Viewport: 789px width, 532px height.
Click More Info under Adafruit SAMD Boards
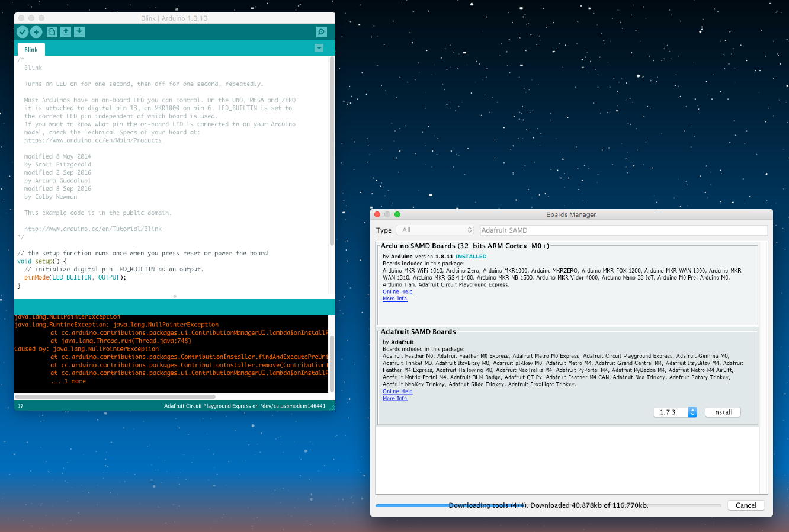pos(394,399)
